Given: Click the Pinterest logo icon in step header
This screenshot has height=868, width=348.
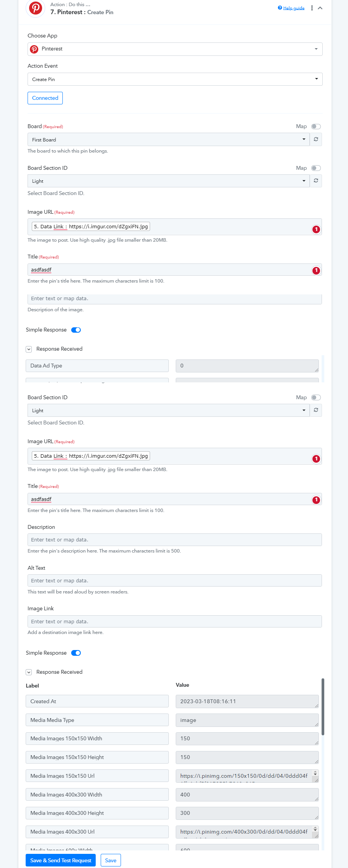Looking at the screenshot, I should [35, 8].
